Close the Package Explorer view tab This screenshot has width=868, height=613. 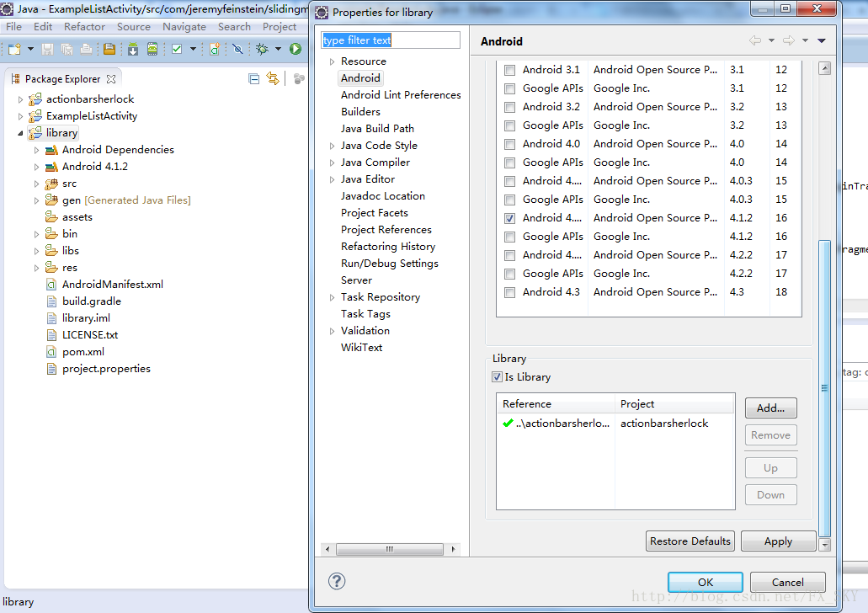point(111,79)
